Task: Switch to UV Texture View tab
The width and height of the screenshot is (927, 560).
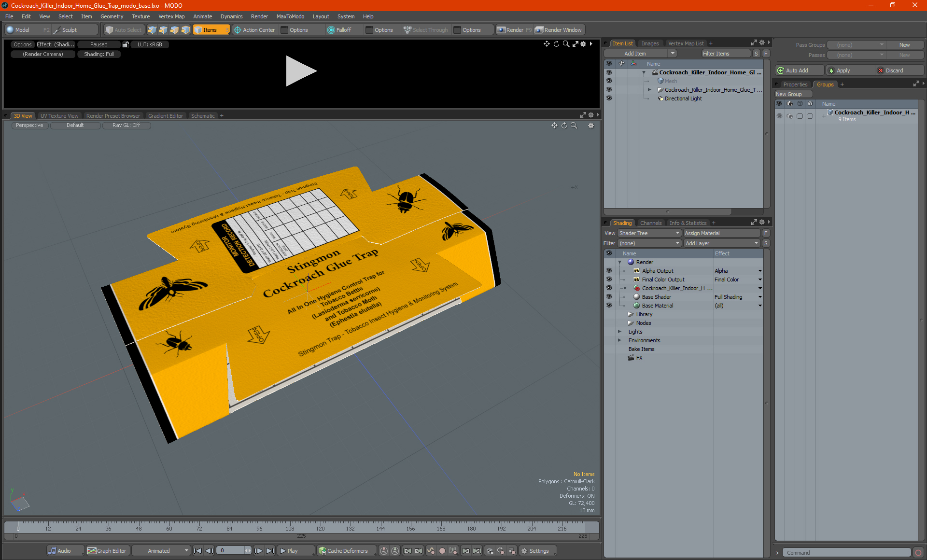Action: click(59, 116)
